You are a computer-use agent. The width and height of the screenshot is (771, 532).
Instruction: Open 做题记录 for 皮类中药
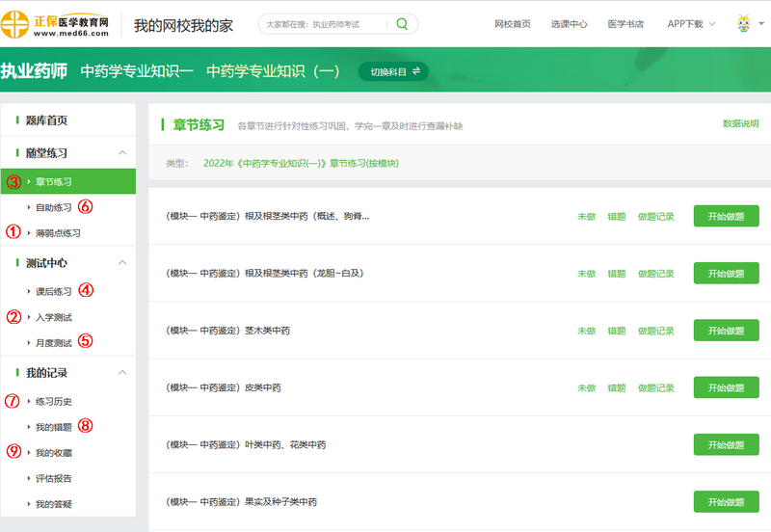pos(655,388)
